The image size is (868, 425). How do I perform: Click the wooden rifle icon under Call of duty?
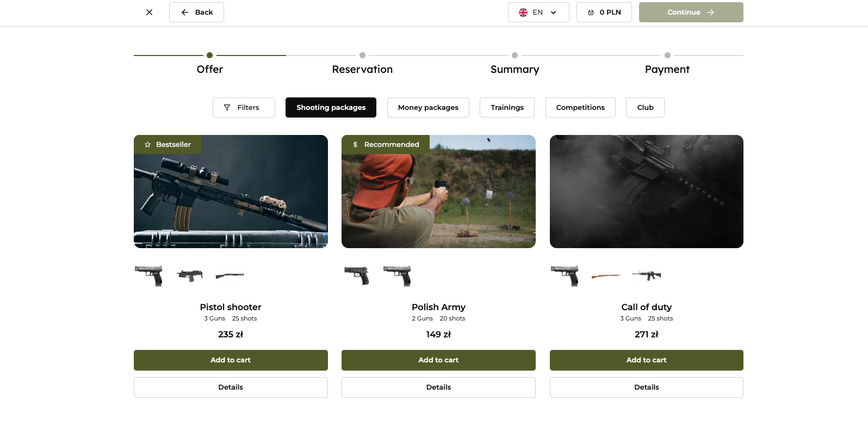605,276
